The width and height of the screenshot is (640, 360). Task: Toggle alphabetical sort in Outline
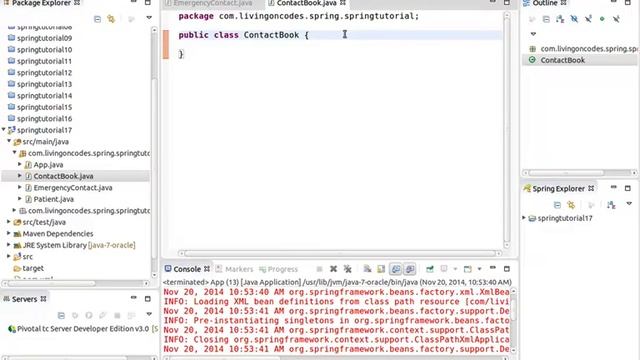click(x=560, y=19)
